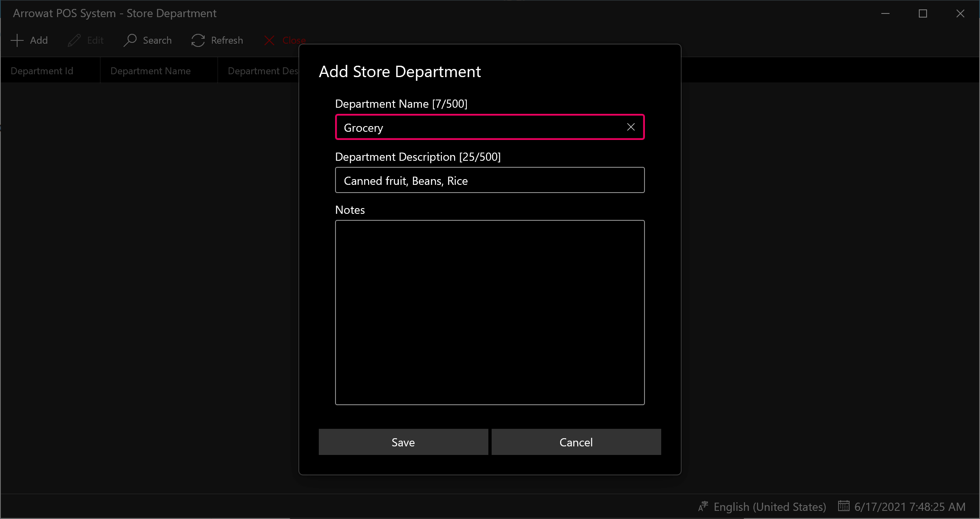Viewport: 980px width, 519px height.
Task: Save the new Grocery department
Action: (x=403, y=442)
